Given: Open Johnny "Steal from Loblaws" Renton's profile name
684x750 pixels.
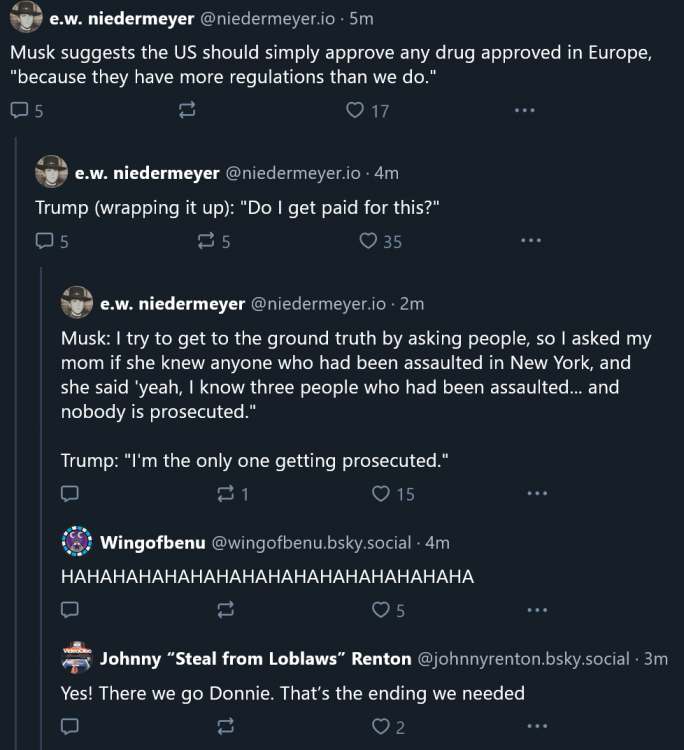Looking at the screenshot, I should (255, 658).
